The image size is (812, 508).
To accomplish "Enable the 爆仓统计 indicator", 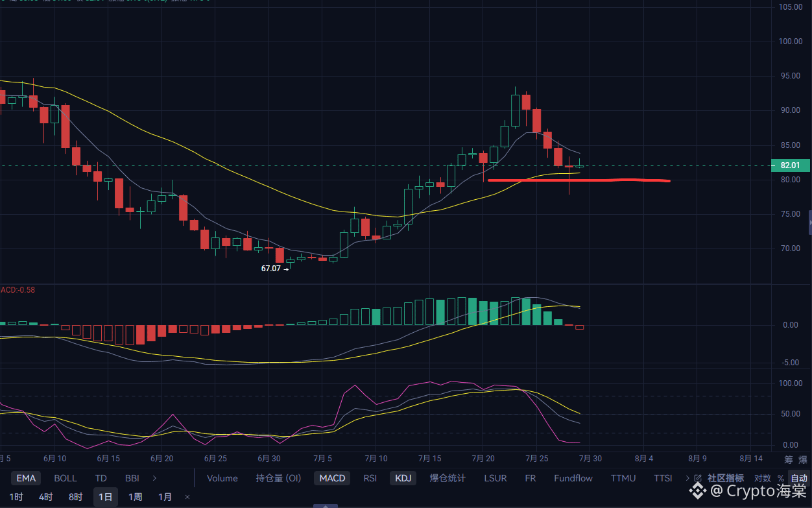I will tap(448, 478).
